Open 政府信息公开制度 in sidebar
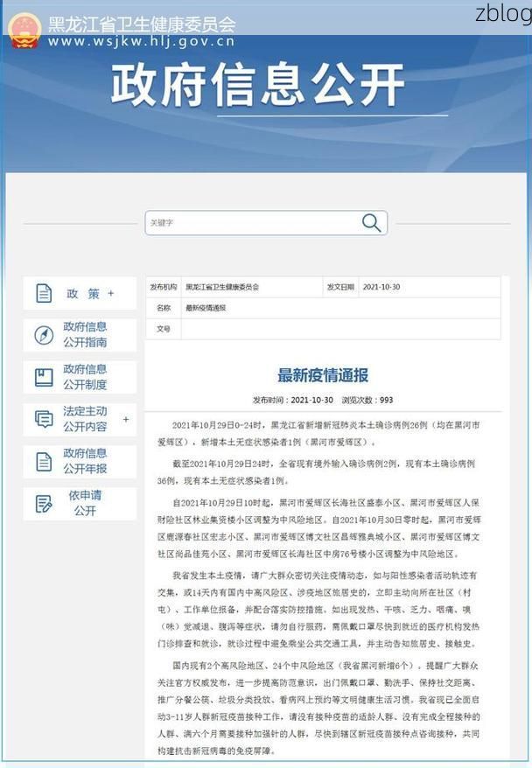532x768 pixels. [x=80, y=377]
